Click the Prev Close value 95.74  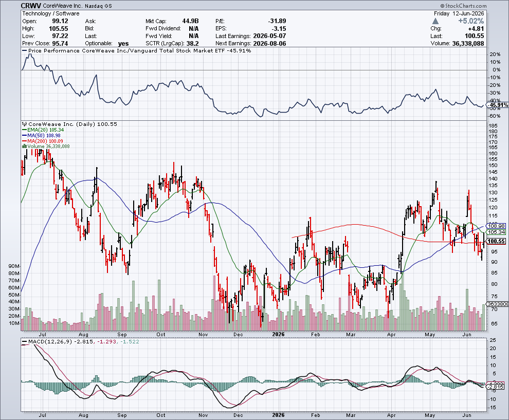(60, 44)
